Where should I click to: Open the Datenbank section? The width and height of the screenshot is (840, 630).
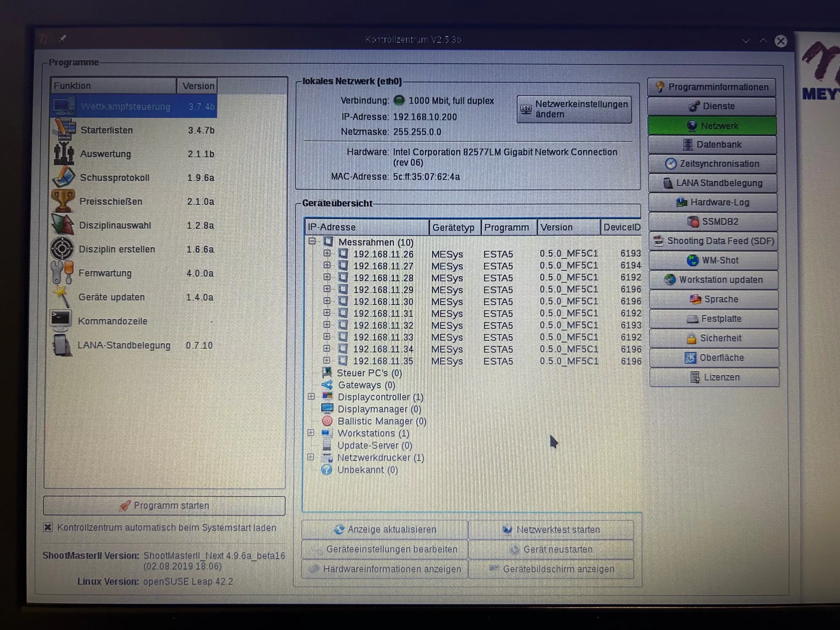[712, 145]
